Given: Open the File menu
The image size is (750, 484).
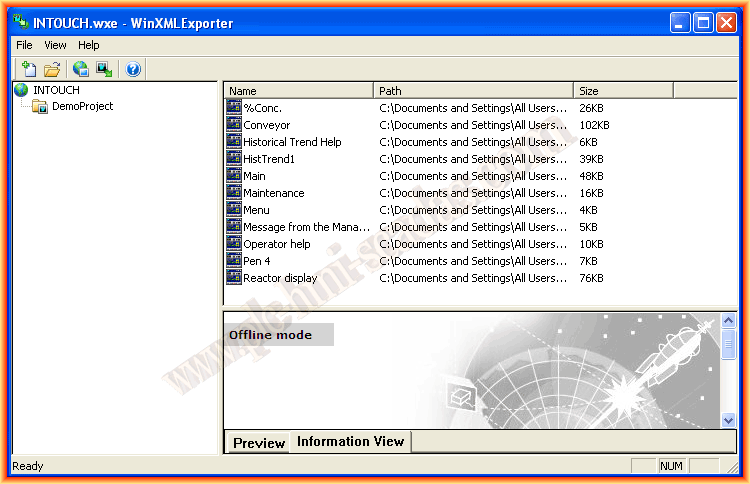Looking at the screenshot, I should point(24,45).
